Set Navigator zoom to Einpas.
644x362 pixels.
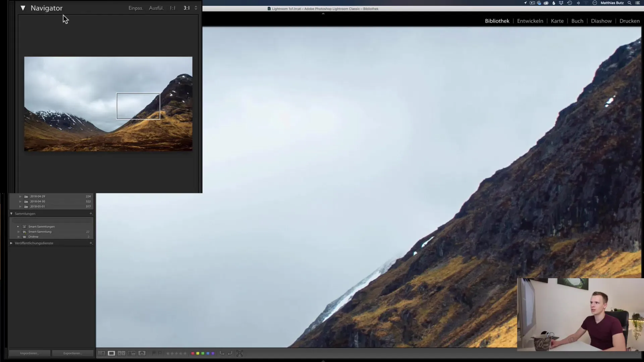[136, 8]
